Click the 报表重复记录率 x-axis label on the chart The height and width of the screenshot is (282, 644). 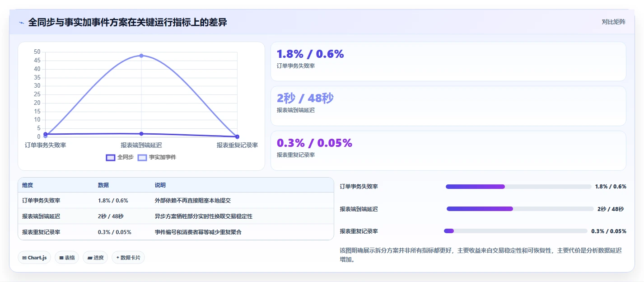point(237,145)
